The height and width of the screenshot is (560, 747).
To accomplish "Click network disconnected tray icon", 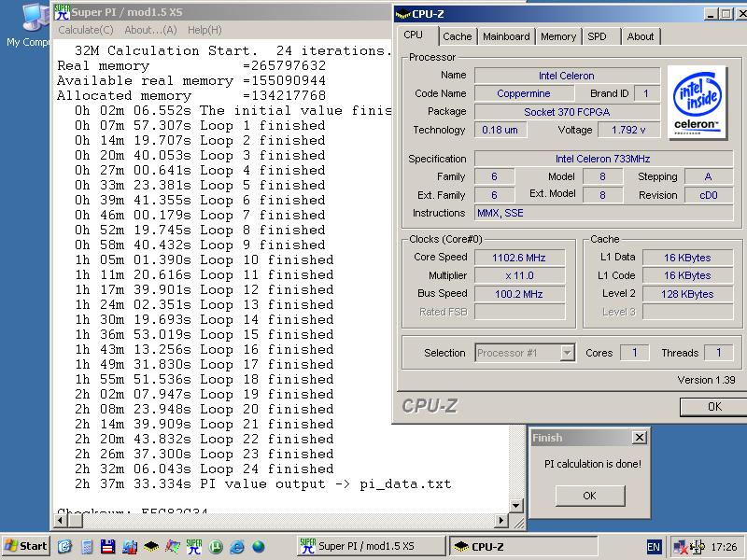I will [681, 547].
